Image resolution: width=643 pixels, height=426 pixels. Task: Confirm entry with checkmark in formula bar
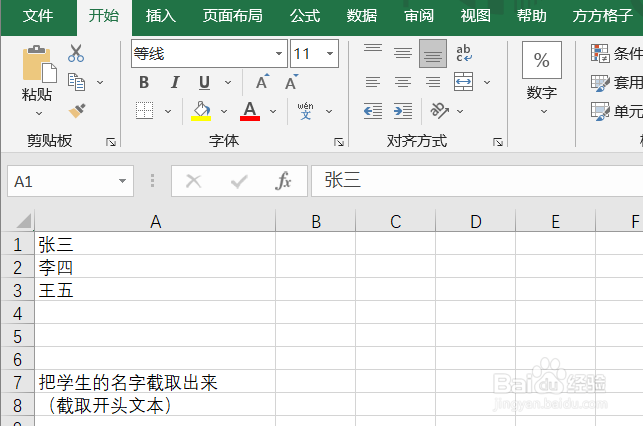click(239, 181)
